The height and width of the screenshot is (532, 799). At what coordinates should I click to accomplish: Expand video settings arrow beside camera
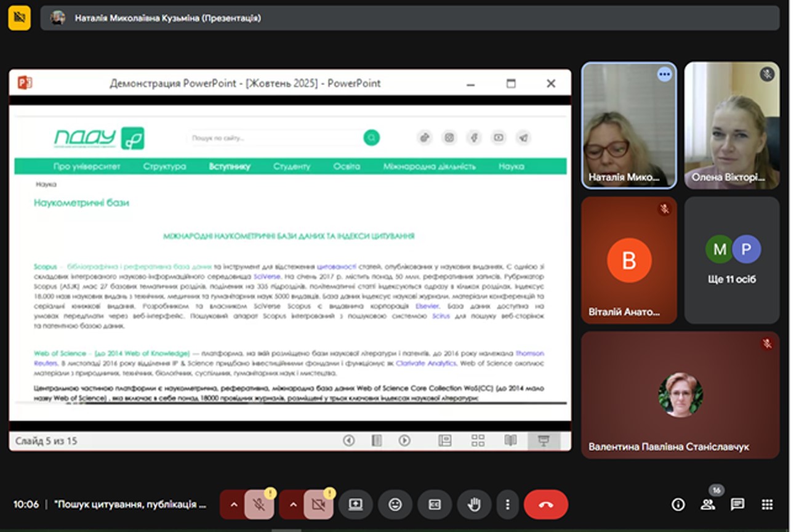(x=293, y=504)
